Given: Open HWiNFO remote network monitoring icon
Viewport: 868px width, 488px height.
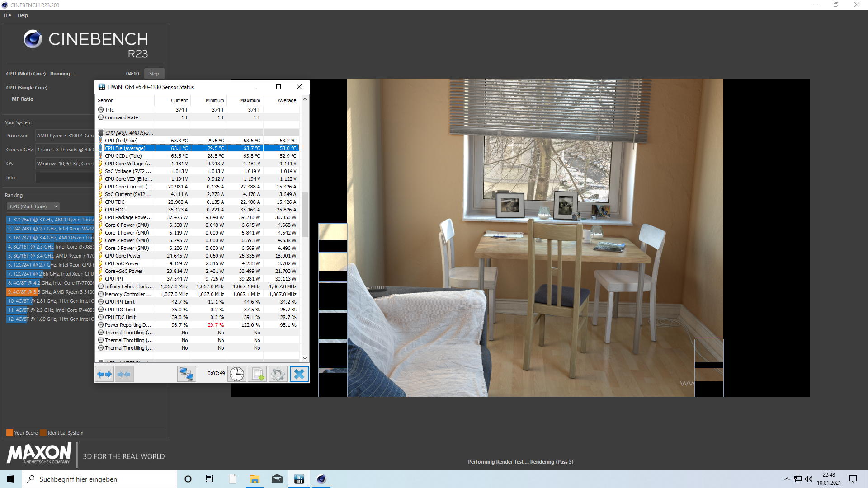Looking at the screenshot, I should (186, 374).
